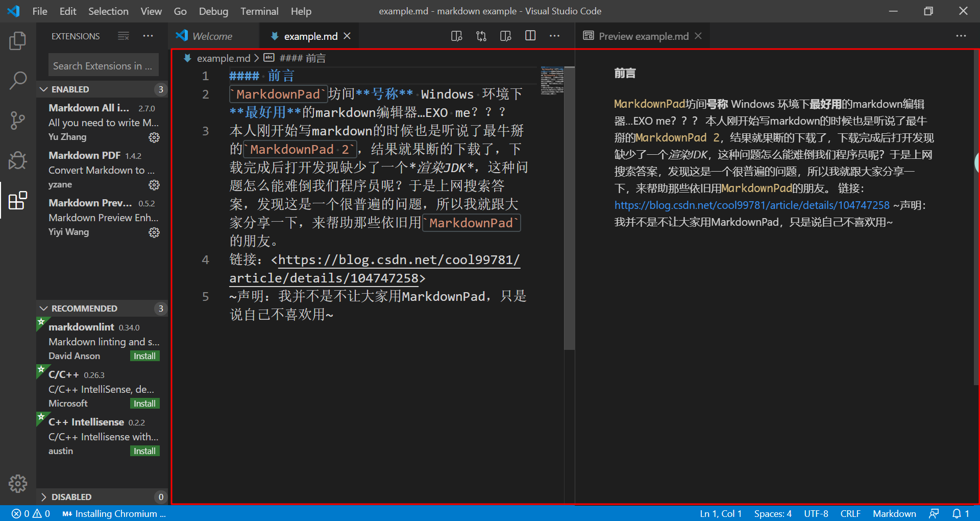Open the Manage gear in activity bar
This screenshot has width=980, height=521.
(x=18, y=483)
